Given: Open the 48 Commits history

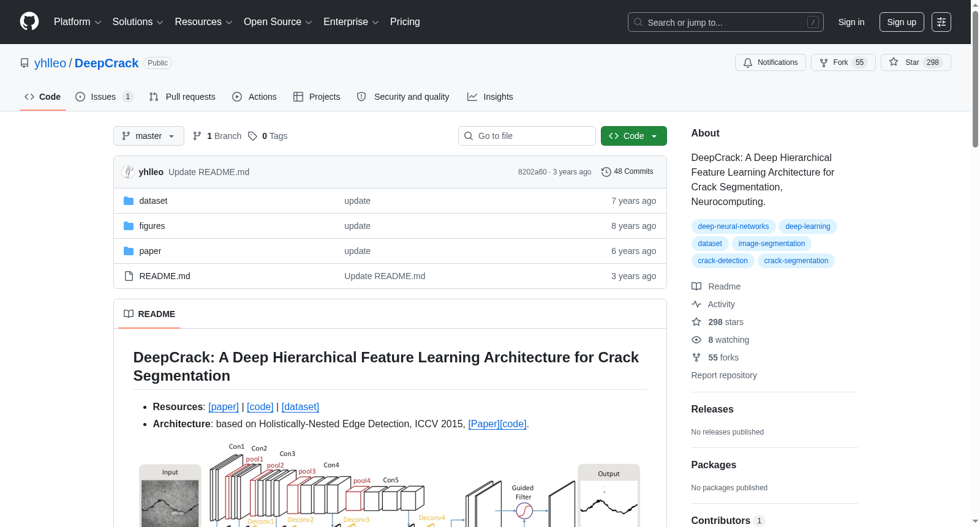Looking at the screenshot, I should click(627, 172).
